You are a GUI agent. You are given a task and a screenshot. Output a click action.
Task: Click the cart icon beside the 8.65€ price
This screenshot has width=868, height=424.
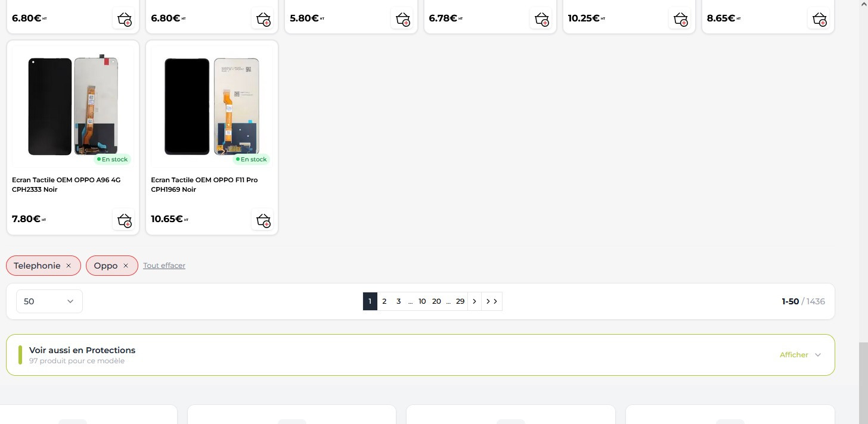(x=819, y=18)
